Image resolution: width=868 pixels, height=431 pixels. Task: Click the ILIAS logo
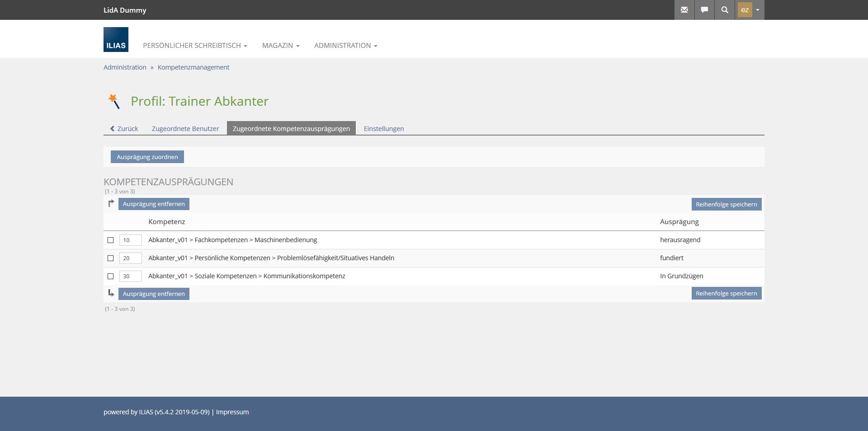click(x=116, y=40)
